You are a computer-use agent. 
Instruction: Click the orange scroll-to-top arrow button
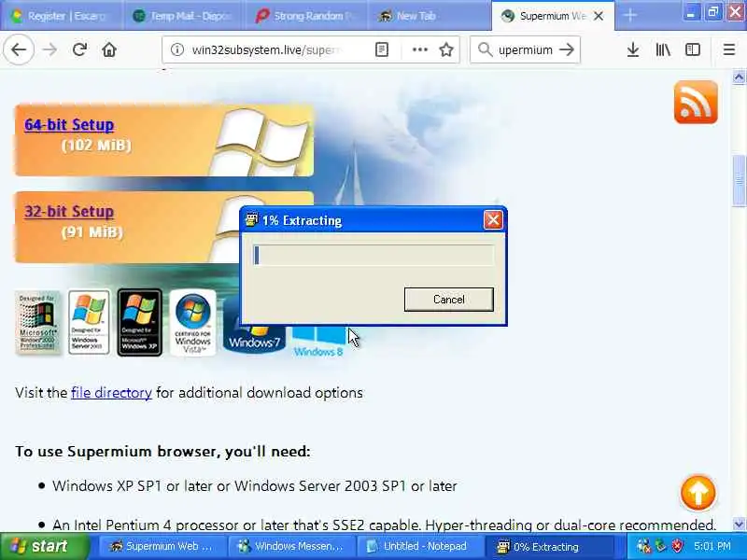698,493
